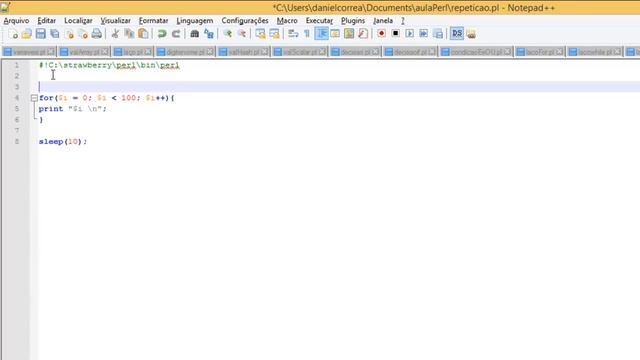The width and height of the screenshot is (640, 360).
Task: Play back the recorded macro
Action: 409,34
